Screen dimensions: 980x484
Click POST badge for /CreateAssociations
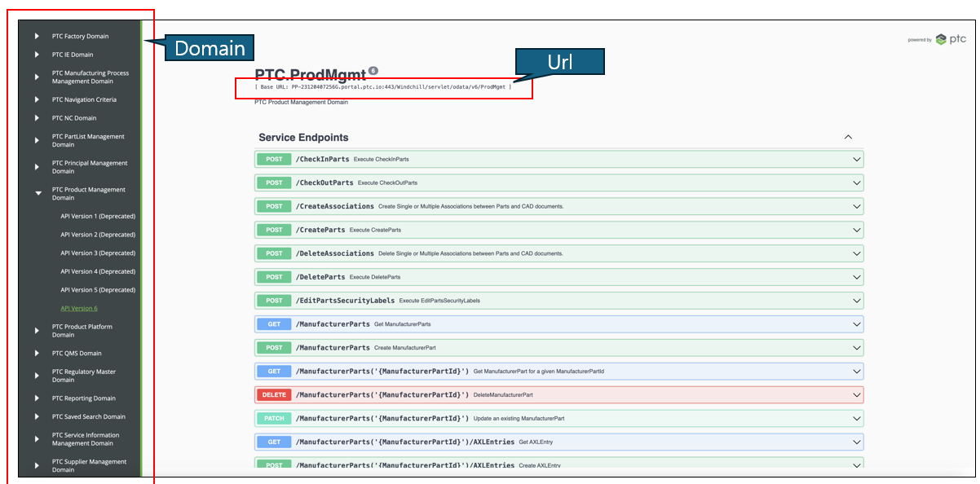click(x=274, y=206)
